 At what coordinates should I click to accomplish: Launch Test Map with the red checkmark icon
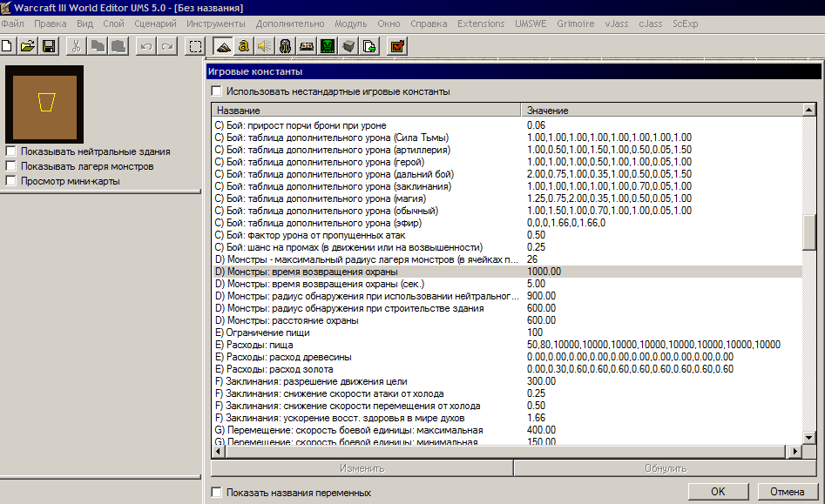click(x=396, y=46)
